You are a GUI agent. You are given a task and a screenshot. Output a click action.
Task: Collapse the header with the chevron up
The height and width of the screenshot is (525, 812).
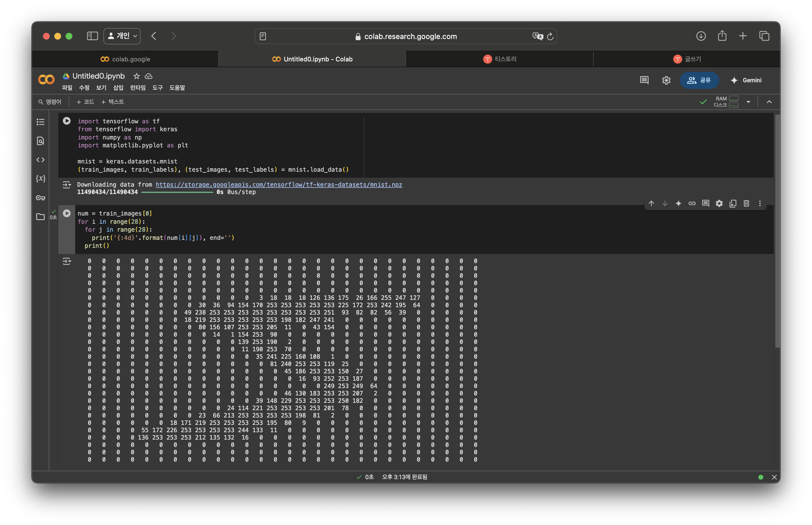tap(769, 102)
